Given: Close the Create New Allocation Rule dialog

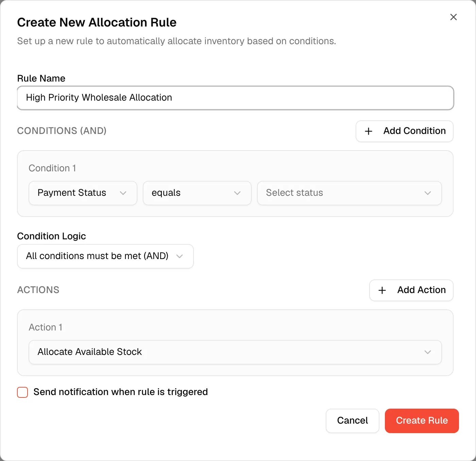Looking at the screenshot, I should click(x=453, y=17).
